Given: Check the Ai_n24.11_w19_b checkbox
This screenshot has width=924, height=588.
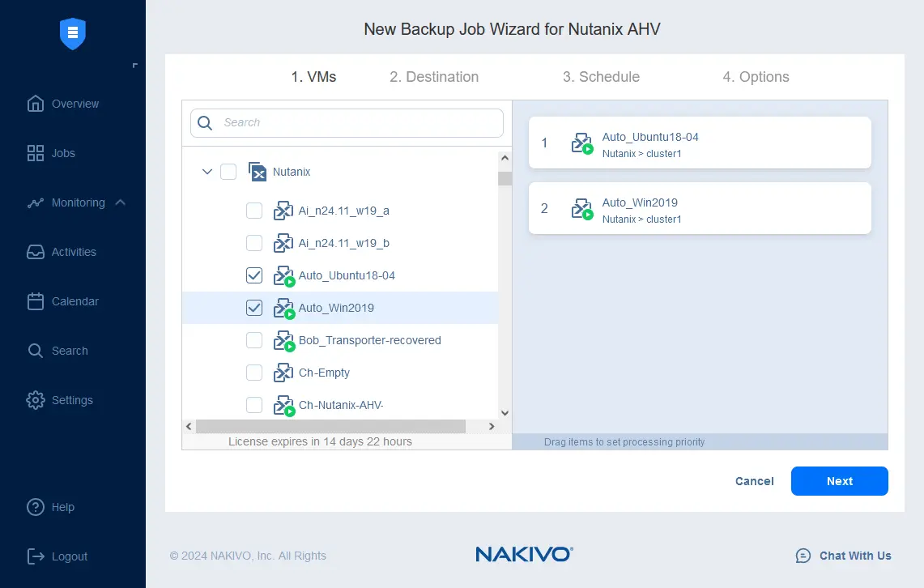Looking at the screenshot, I should (x=254, y=243).
